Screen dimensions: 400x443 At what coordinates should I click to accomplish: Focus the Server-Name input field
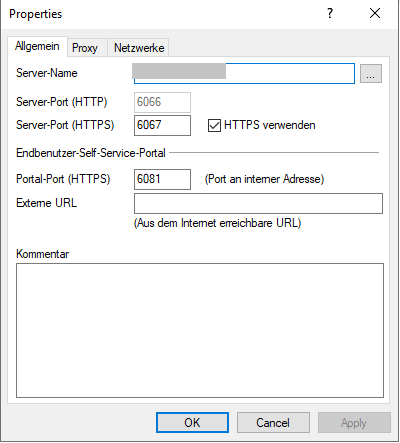[244, 73]
